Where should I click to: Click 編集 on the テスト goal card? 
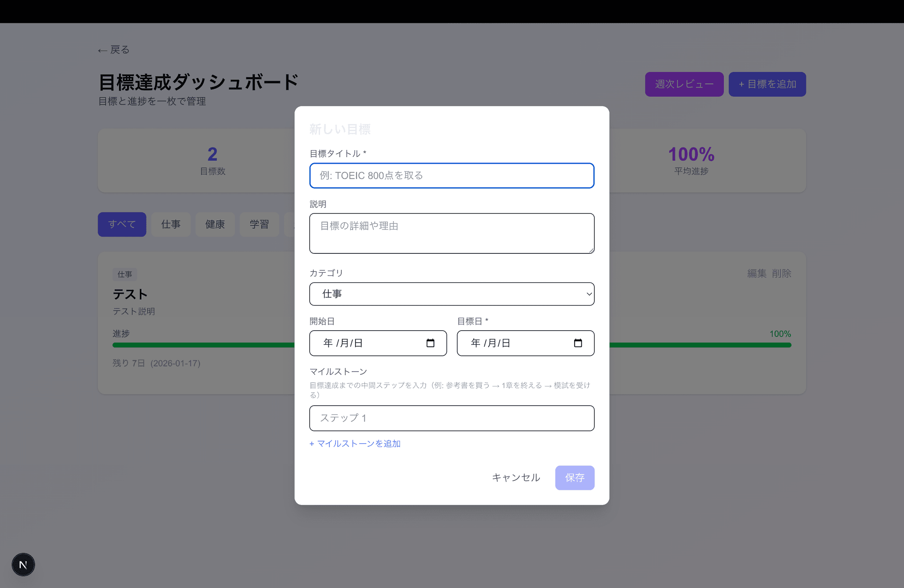click(756, 274)
